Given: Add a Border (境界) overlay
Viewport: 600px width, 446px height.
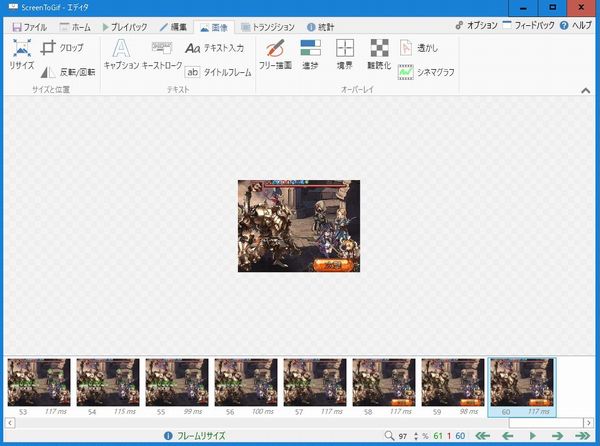Looking at the screenshot, I should (345, 54).
